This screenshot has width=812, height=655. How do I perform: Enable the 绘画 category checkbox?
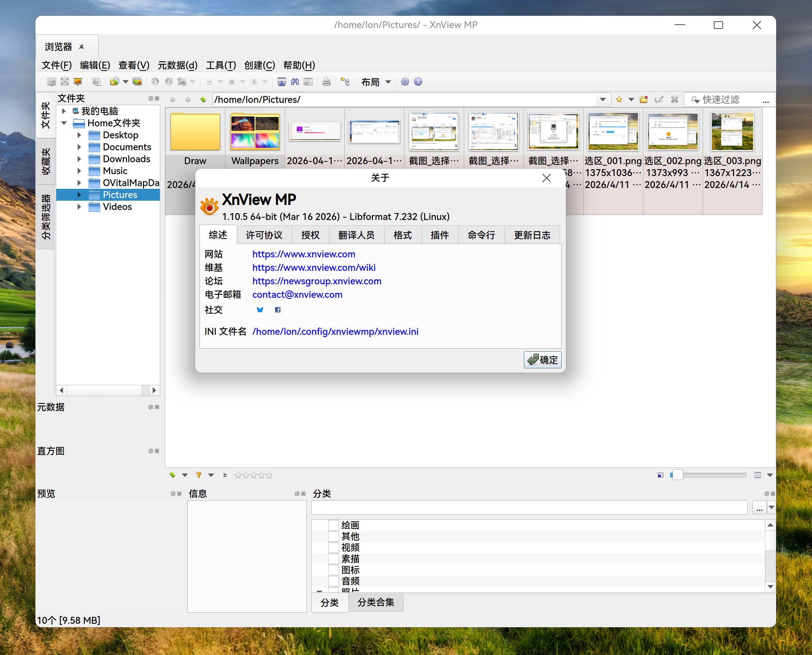[333, 525]
